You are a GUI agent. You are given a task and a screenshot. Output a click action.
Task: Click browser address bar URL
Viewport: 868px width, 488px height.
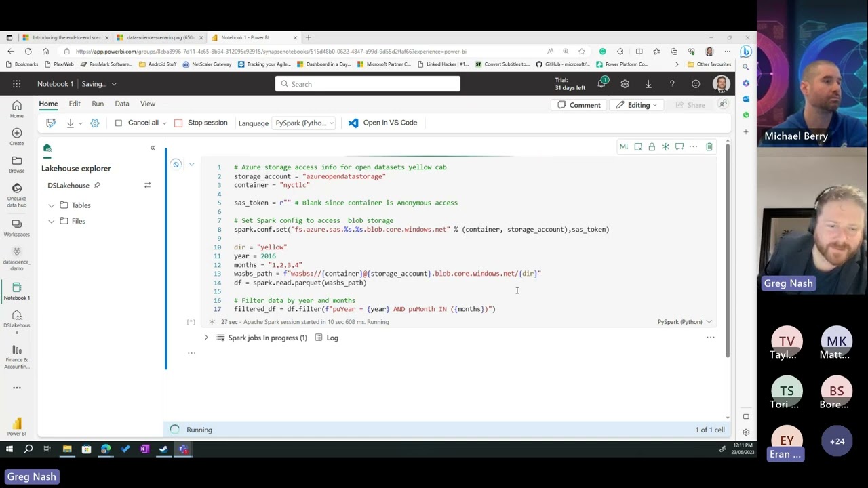coord(271,52)
